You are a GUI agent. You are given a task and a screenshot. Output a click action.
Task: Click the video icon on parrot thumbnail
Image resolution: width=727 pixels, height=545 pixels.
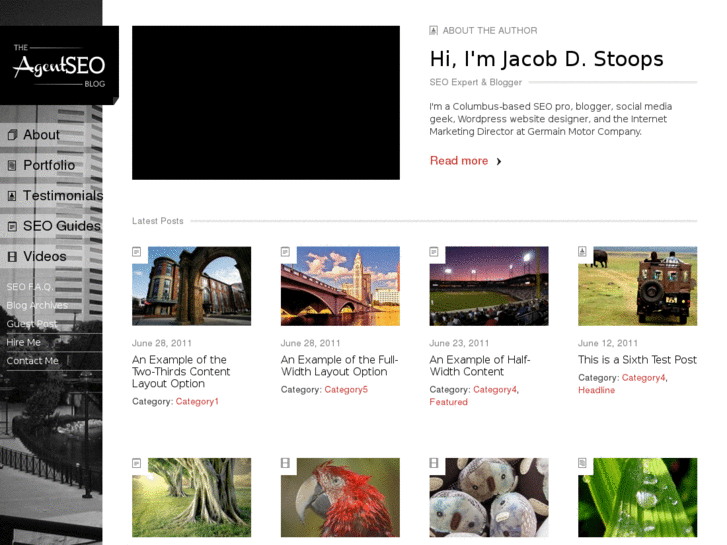(286, 463)
